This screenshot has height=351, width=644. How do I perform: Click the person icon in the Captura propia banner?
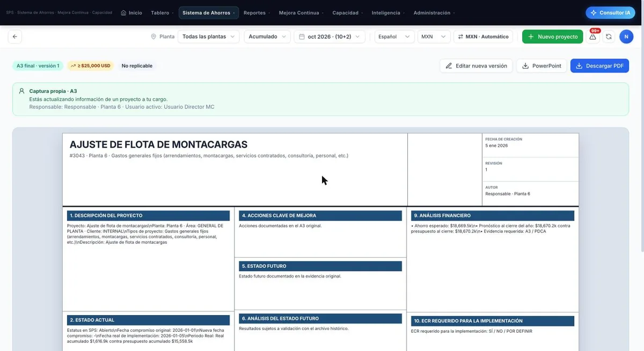click(x=21, y=91)
